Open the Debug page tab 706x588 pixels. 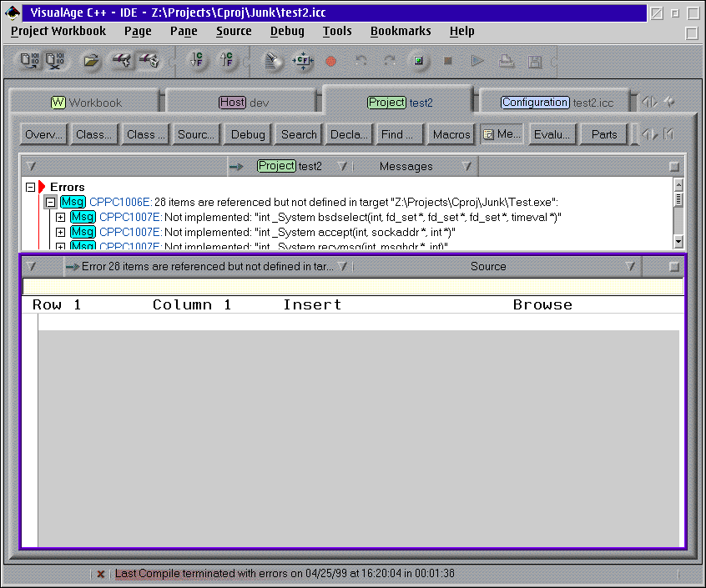[x=248, y=134]
